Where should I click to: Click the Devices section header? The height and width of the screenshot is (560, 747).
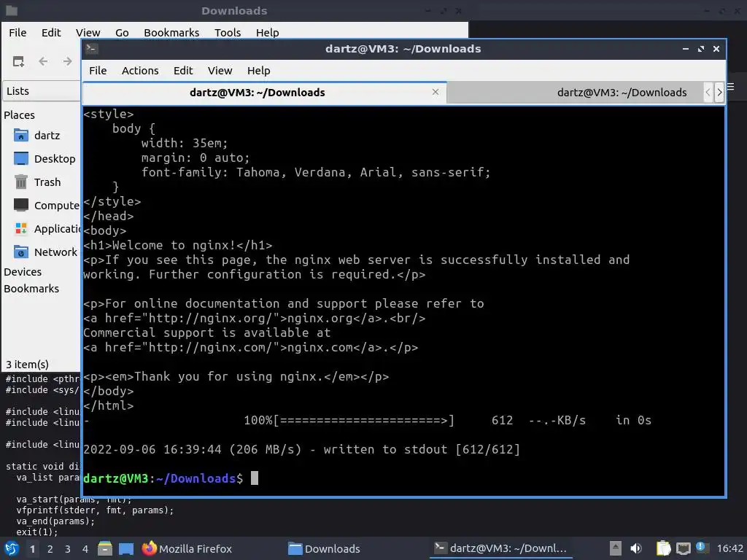point(23,272)
